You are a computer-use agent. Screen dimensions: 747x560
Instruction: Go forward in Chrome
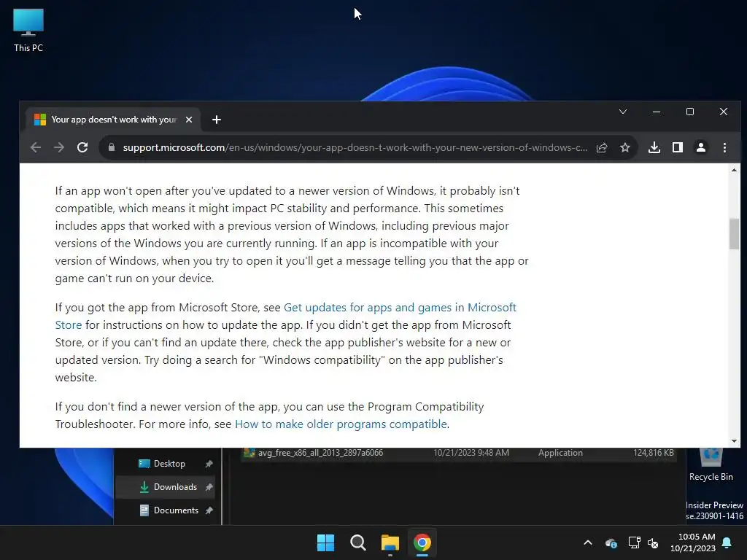tap(59, 147)
